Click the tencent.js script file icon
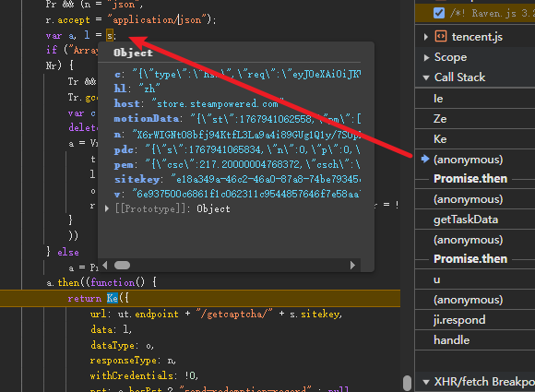Screen dimensions: 535x392 [441, 36]
